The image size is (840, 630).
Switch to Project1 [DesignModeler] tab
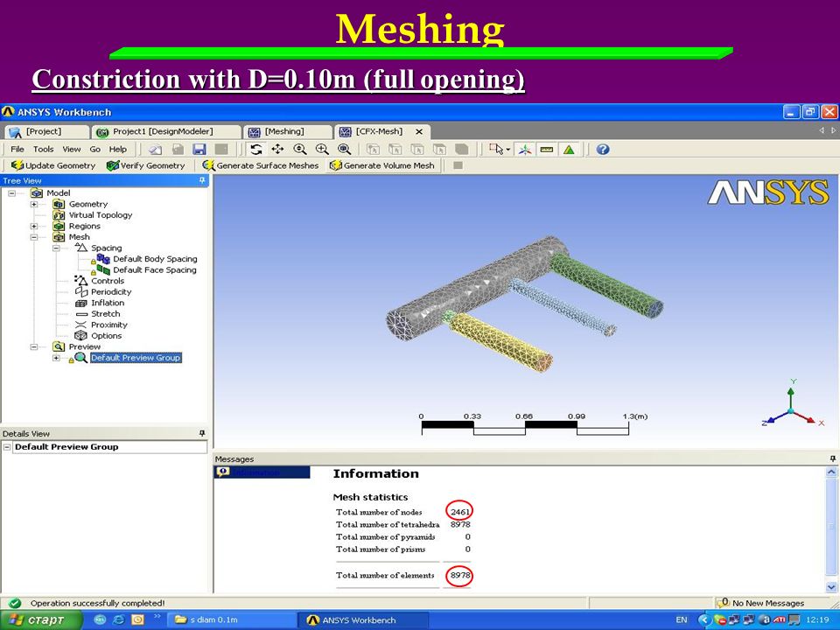(x=166, y=131)
